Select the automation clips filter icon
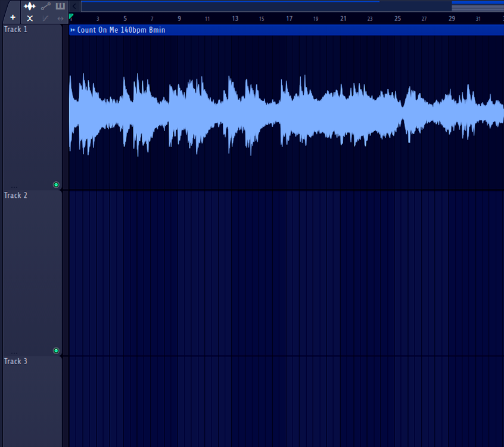Viewport: 504px width, 447px height. coord(45,6)
